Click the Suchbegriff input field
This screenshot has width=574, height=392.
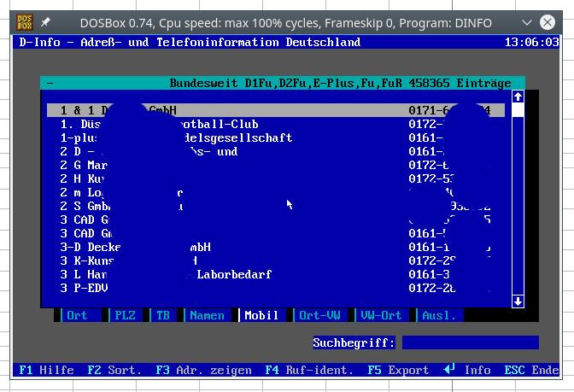(471, 342)
